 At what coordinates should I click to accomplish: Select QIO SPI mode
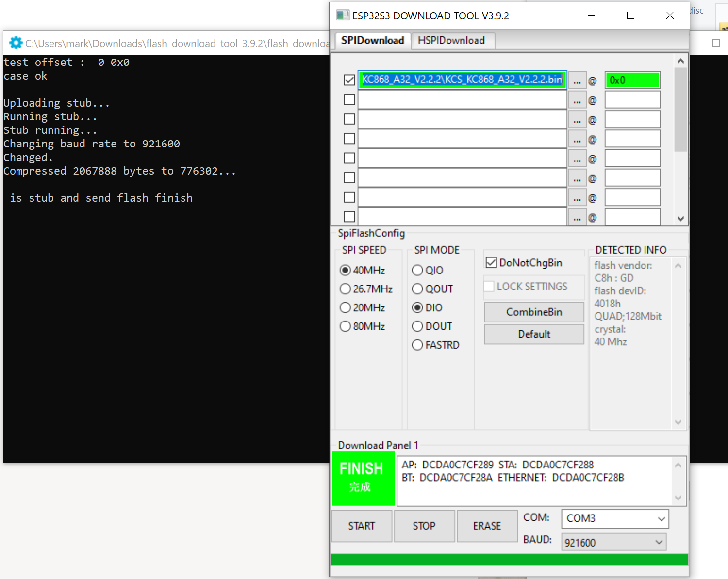pyautogui.click(x=417, y=270)
